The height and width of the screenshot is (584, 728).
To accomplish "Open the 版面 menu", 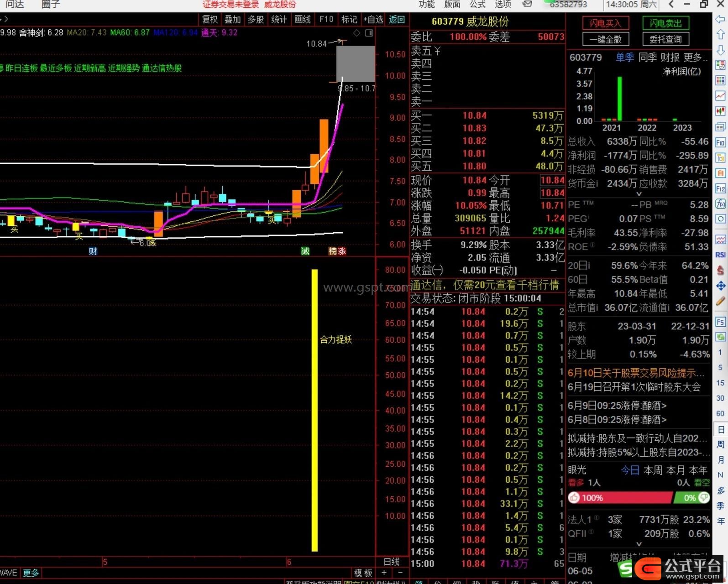I will pyautogui.click(x=452, y=4).
